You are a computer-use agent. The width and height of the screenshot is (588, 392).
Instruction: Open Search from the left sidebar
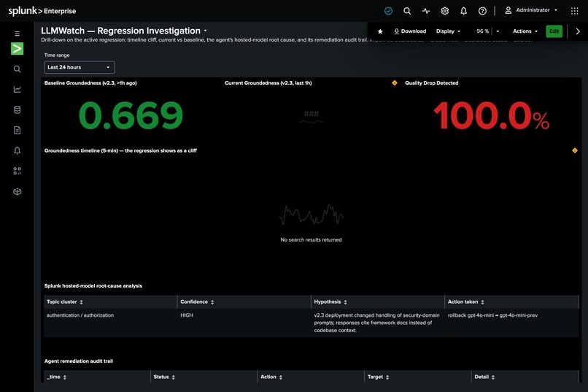click(x=18, y=69)
